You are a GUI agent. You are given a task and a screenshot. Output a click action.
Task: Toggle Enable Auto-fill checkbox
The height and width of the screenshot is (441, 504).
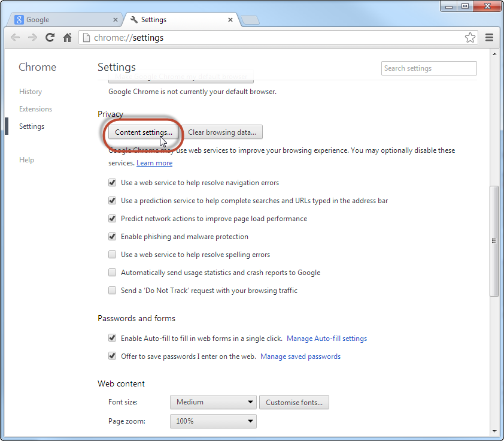tap(112, 338)
